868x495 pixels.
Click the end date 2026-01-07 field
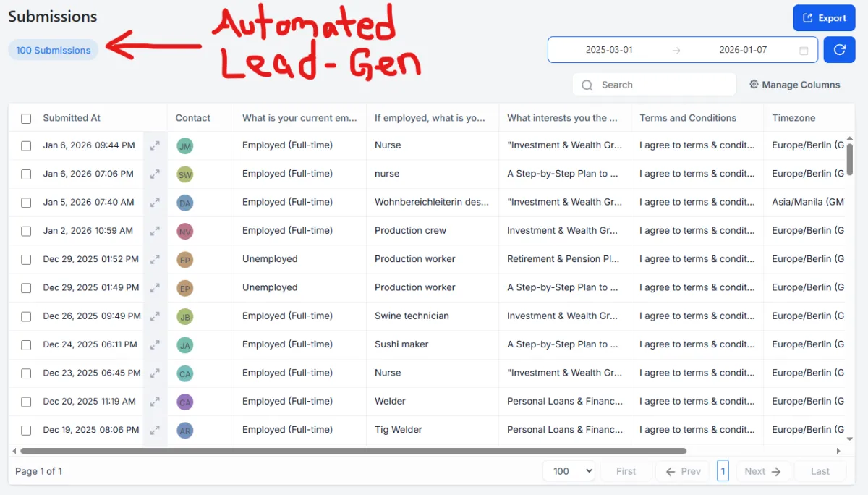[x=743, y=50]
